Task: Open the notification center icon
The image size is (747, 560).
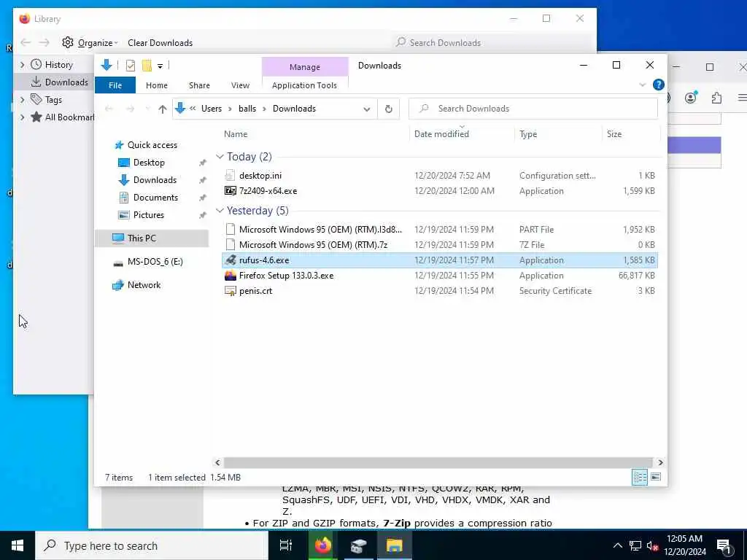Action: [724, 546]
